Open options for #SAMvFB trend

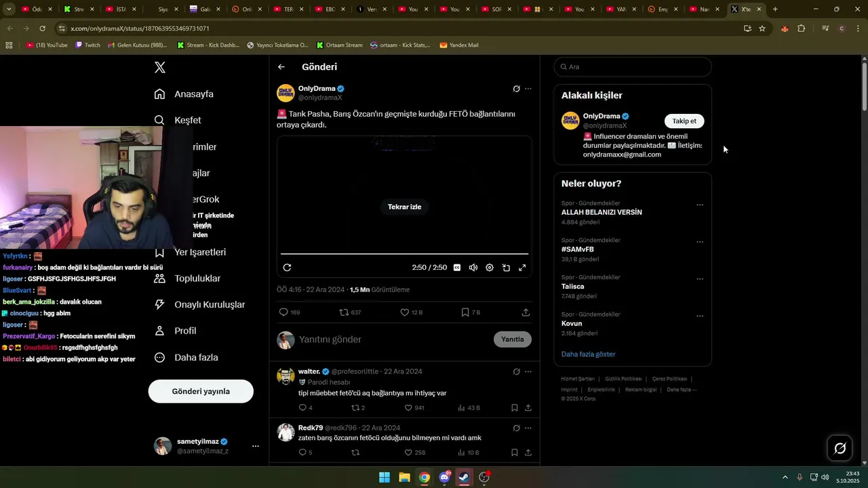click(700, 242)
